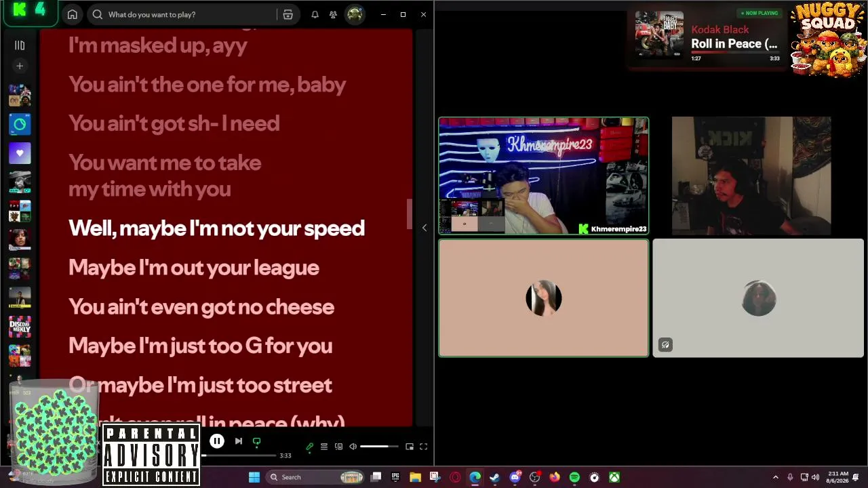Viewport: 868px width, 488px height.
Task: Open the miniplayer
Action: click(410, 447)
